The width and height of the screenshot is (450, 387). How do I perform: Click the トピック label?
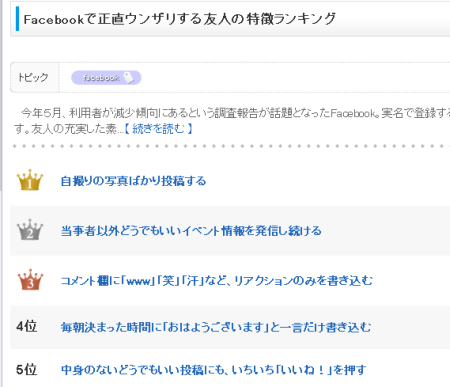pos(33,77)
